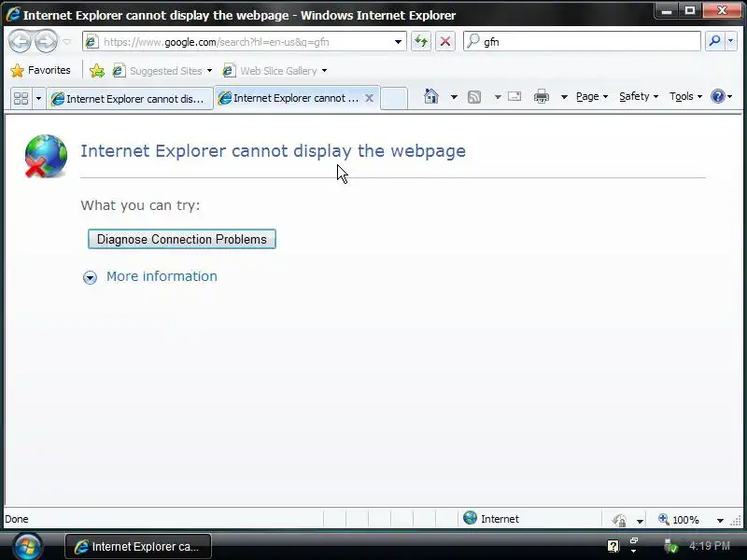Click the question mark tray icon
The height and width of the screenshot is (560, 747).
point(613,546)
